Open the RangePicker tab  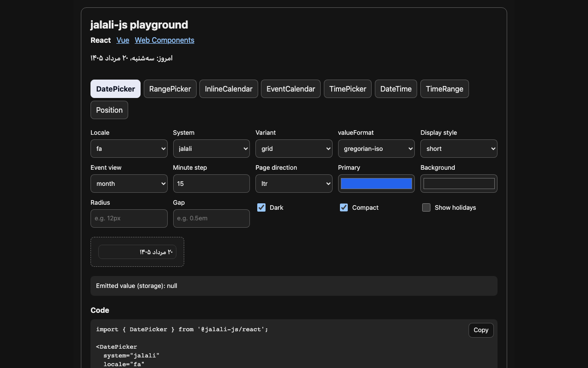pyautogui.click(x=170, y=89)
